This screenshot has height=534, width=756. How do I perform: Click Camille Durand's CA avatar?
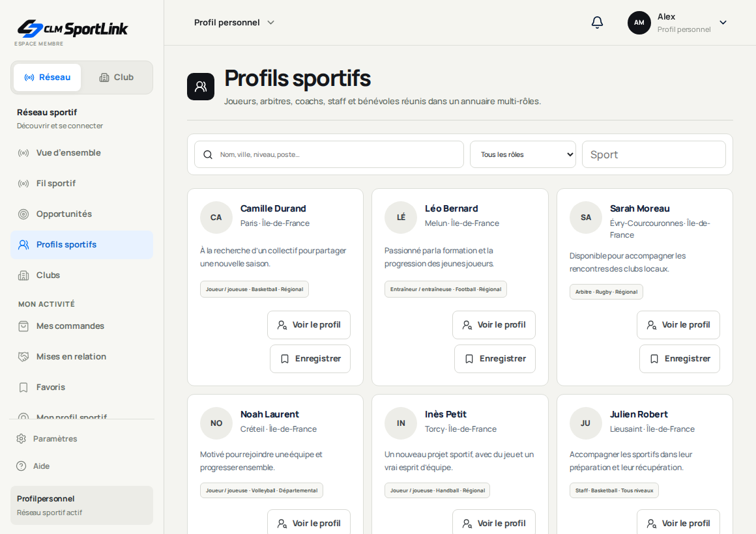(x=216, y=218)
